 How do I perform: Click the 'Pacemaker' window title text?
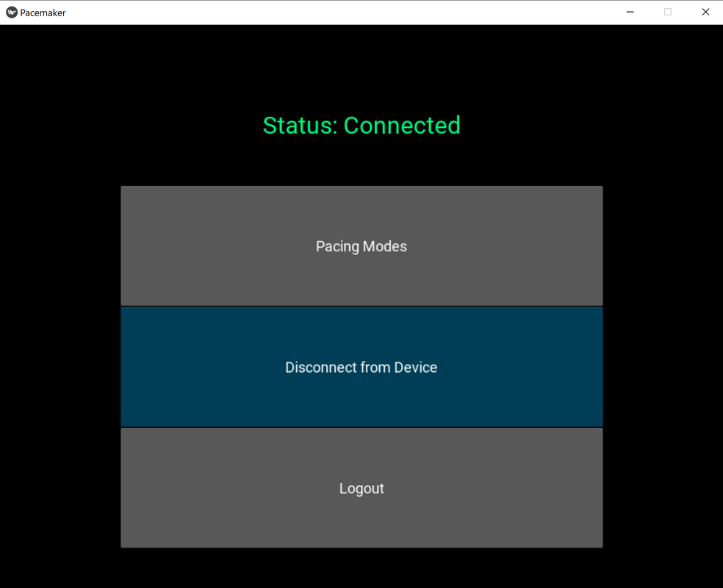click(x=43, y=13)
